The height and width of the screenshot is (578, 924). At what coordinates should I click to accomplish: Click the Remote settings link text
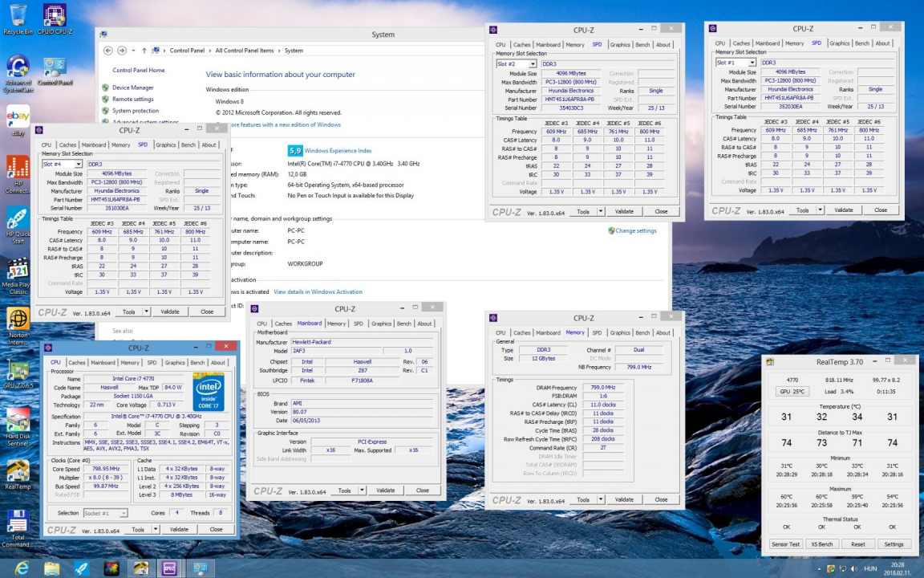pos(132,99)
